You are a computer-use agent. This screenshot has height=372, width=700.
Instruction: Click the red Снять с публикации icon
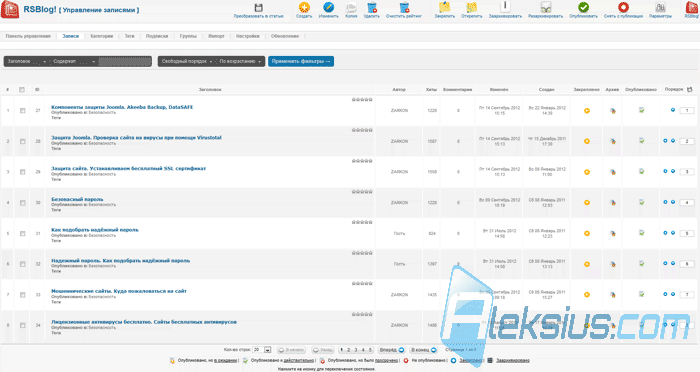tap(623, 8)
